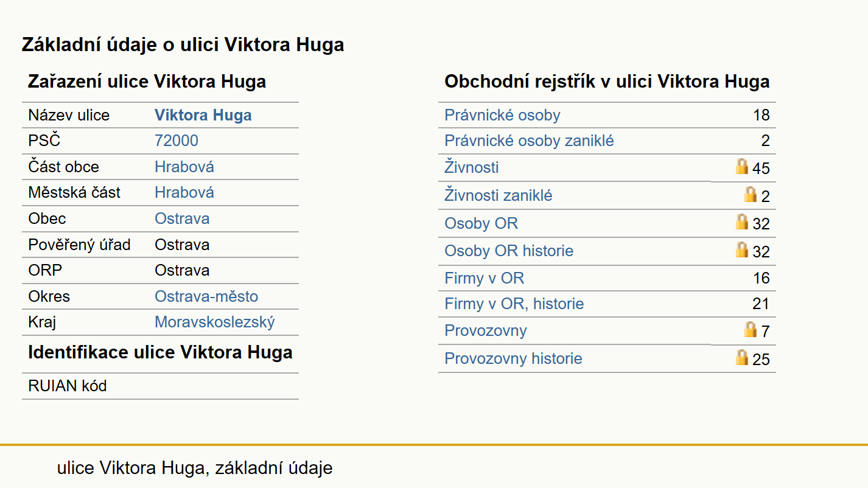Click the lock icon beside Provozovny count

pyautogui.click(x=751, y=329)
